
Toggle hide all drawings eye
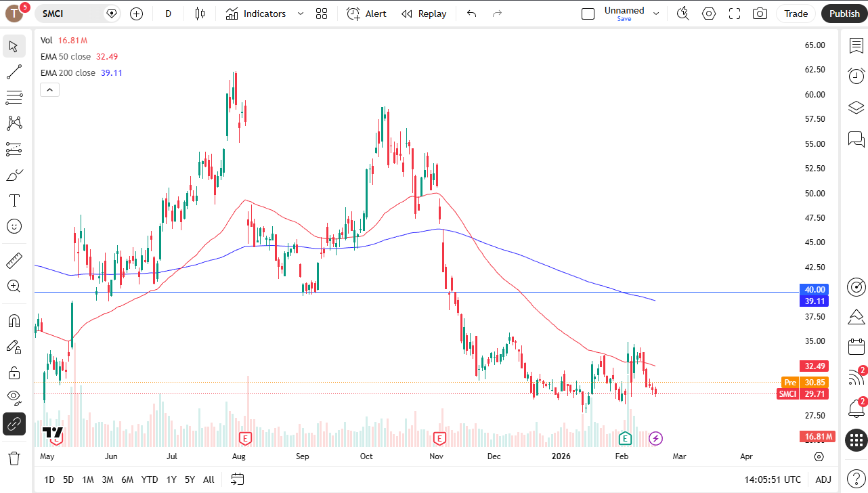14,398
